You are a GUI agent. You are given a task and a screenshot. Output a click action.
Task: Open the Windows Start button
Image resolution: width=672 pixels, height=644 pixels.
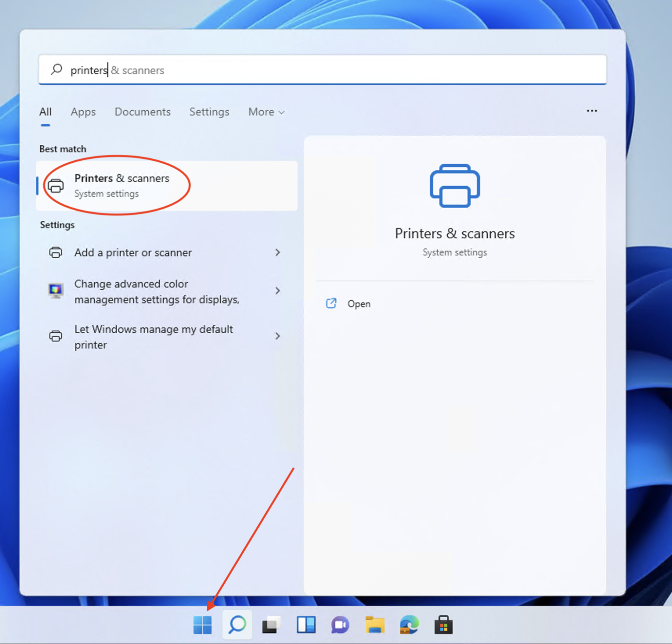[202, 624]
